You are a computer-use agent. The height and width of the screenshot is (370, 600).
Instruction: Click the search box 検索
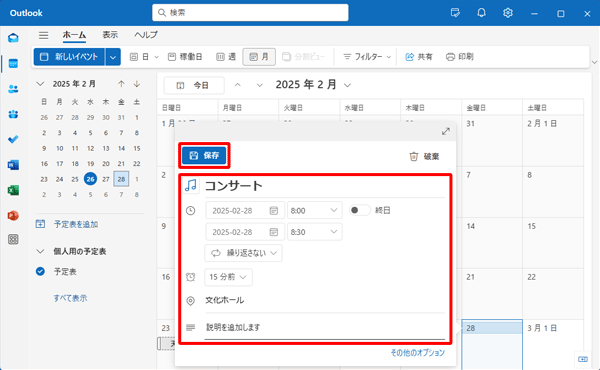point(250,13)
